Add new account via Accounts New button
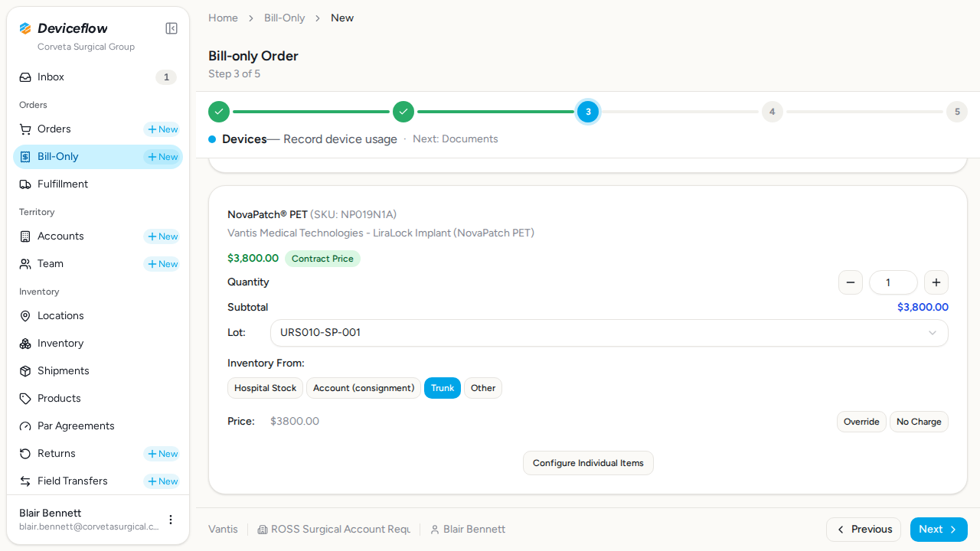The height and width of the screenshot is (551, 980). click(x=162, y=236)
